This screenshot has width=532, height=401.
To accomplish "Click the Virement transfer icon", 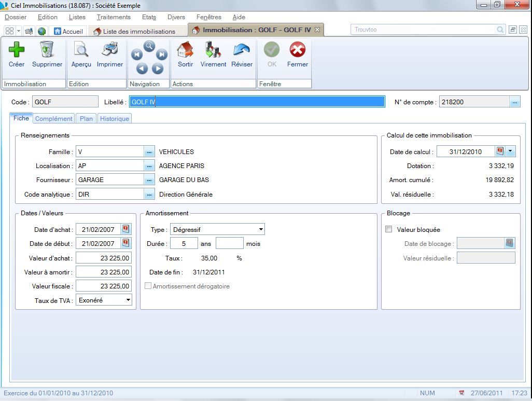I will point(213,51).
